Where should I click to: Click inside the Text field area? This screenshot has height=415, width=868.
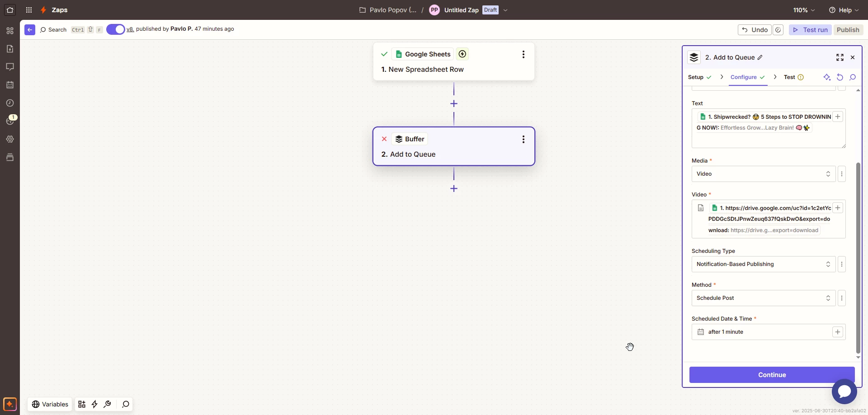coord(768,128)
